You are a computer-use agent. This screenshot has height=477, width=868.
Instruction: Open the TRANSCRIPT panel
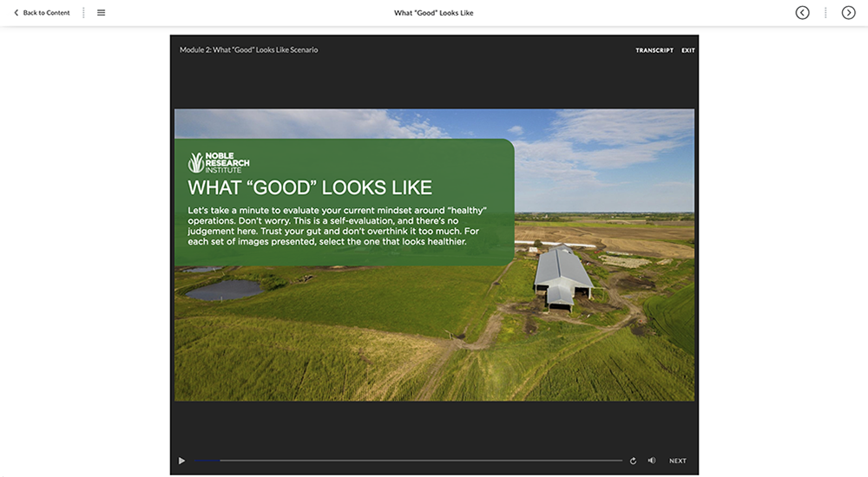coord(654,50)
